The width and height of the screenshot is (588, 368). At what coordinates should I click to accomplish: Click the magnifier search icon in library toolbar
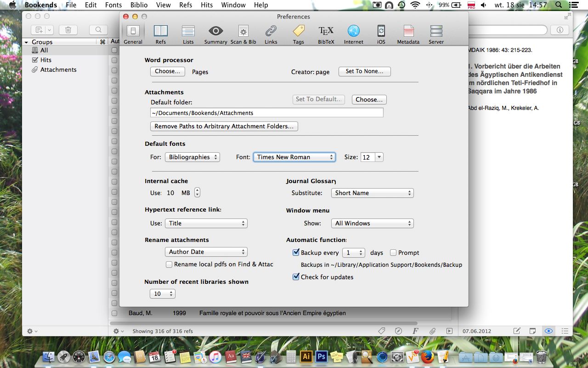(x=98, y=30)
